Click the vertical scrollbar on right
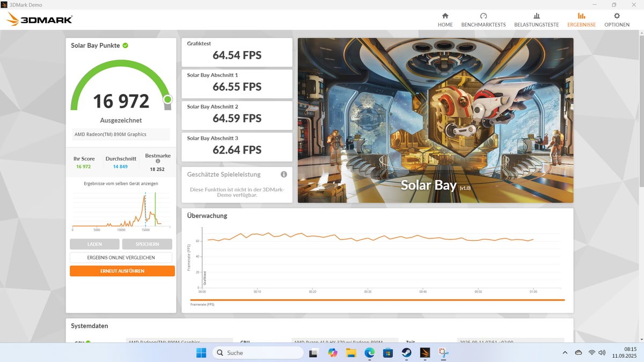Viewport: 644px width, 362px height. click(x=640, y=107)
